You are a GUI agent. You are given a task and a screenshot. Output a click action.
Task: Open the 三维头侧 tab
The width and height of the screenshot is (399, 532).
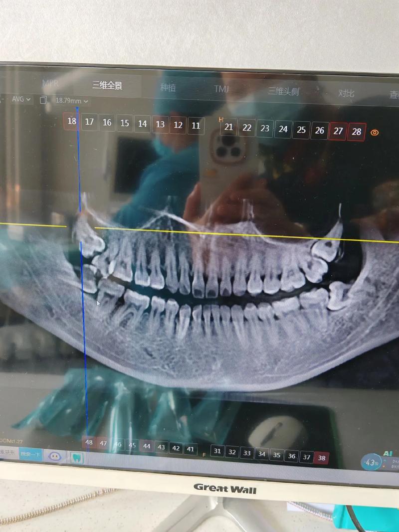pyautogui.click(x=283, y=91)
